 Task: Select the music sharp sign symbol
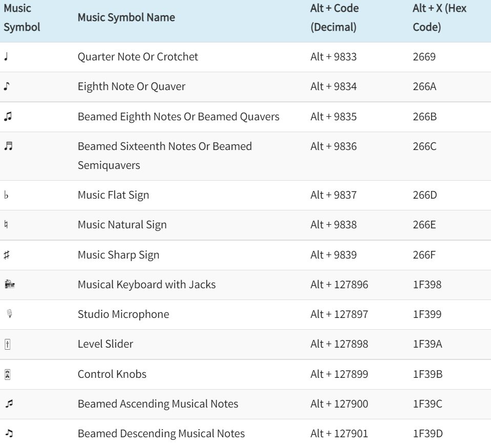point(7,255)
